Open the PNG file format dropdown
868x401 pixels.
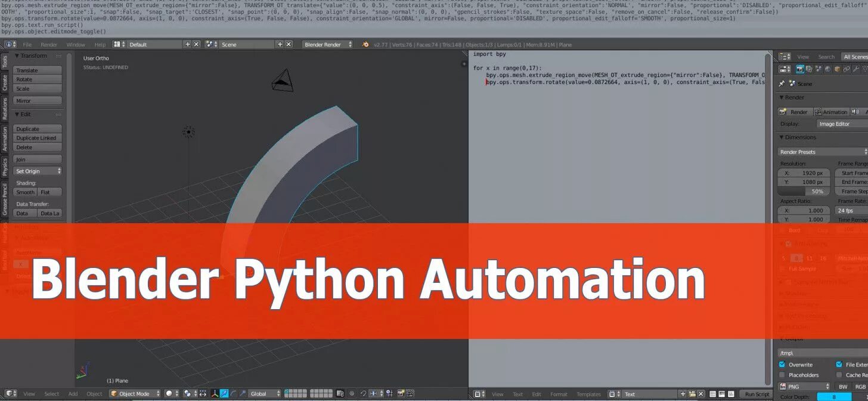coord(804,387)
